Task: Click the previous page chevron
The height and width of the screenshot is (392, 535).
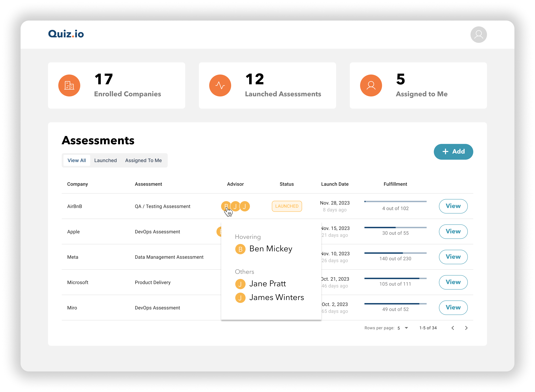Action: (x=453, y=328)
